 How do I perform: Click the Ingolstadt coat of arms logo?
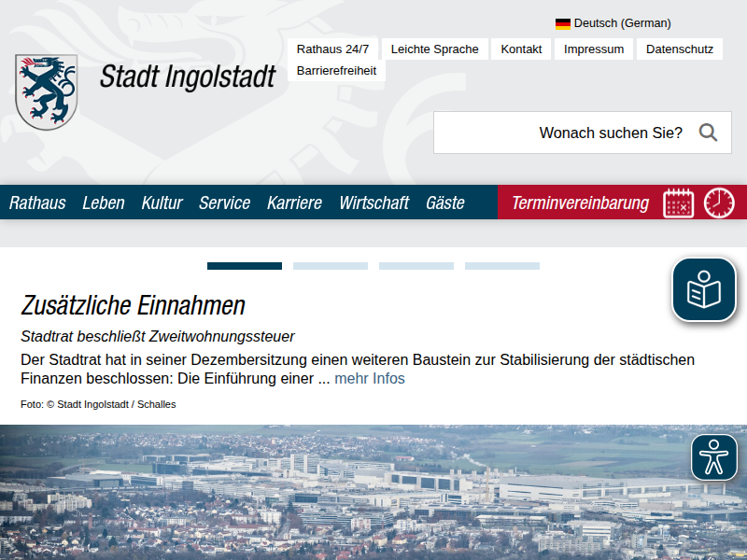[46, 91]
